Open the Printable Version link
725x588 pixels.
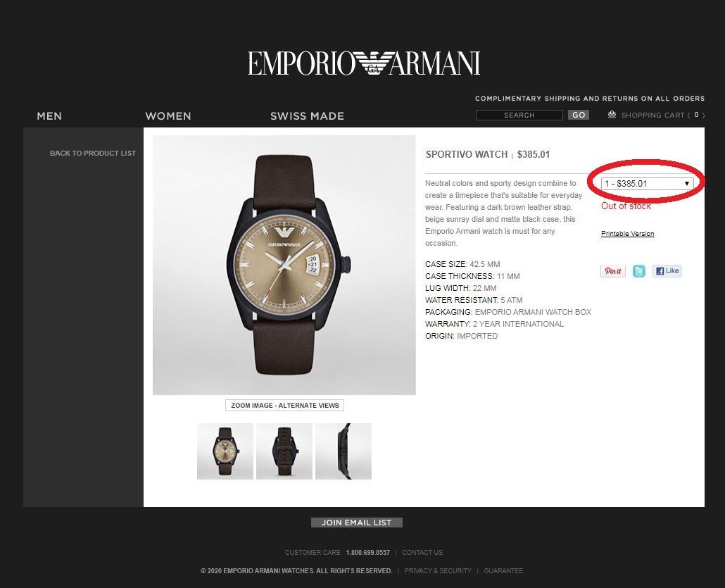tap(627, 234)
